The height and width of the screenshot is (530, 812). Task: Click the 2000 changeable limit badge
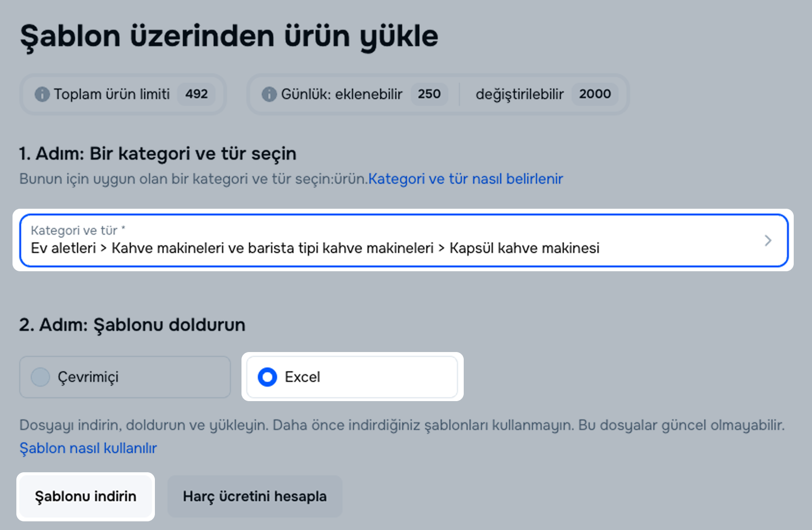click(595, 94)
